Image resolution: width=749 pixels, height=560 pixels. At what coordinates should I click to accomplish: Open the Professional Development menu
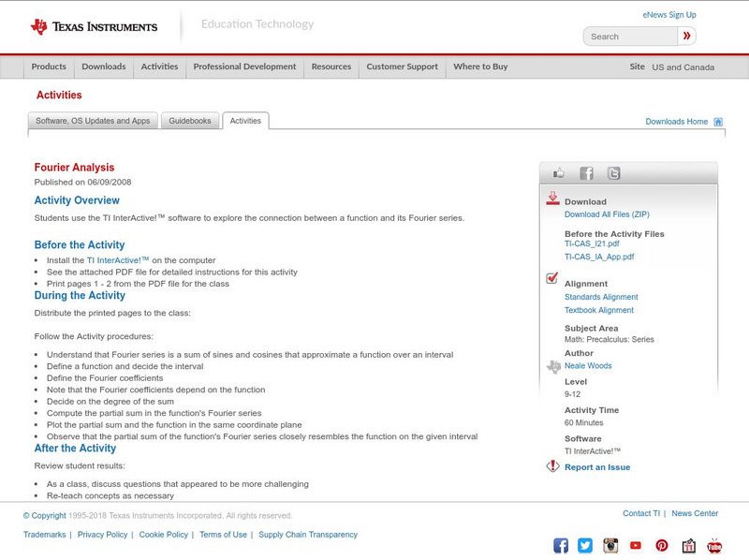244,66
